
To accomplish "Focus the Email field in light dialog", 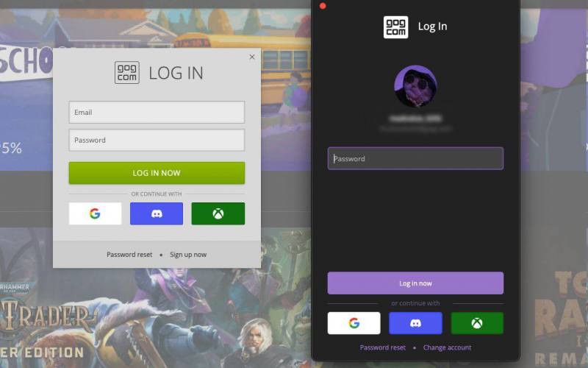I will [157, 112].
